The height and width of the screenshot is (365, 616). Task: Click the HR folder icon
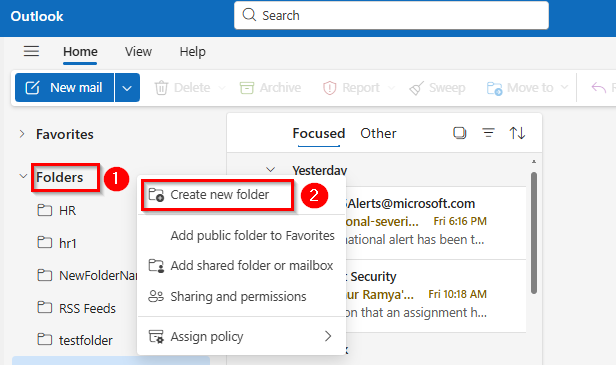click(44, 210)
